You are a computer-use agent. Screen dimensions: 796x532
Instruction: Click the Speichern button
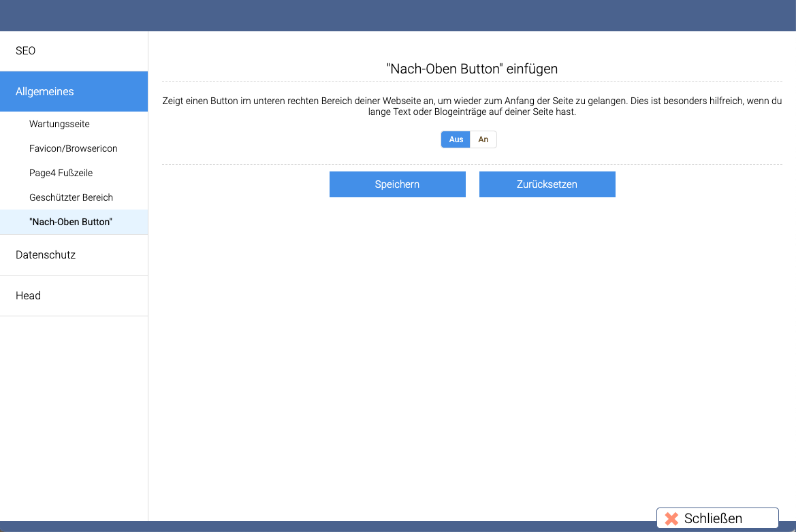(398, 184)
